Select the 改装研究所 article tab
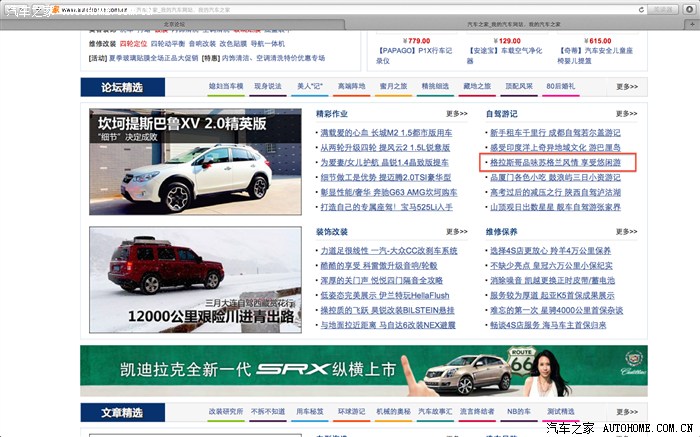 [x=226, y=412]
